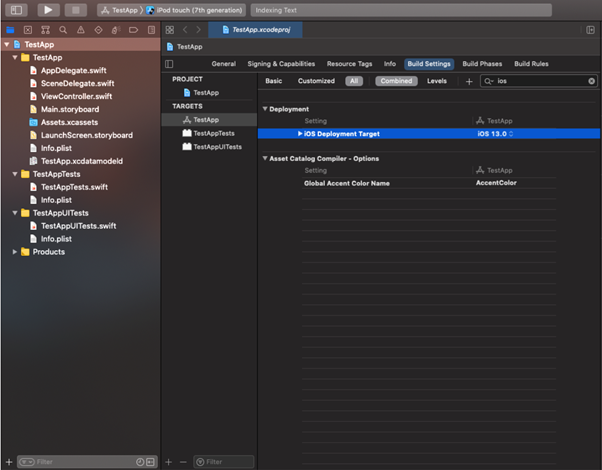Image resolution: width=602 pixels, height=470 pixels.
Task: Switch to the Info tab
Action: pyautogui.click(x=390, y=64)
